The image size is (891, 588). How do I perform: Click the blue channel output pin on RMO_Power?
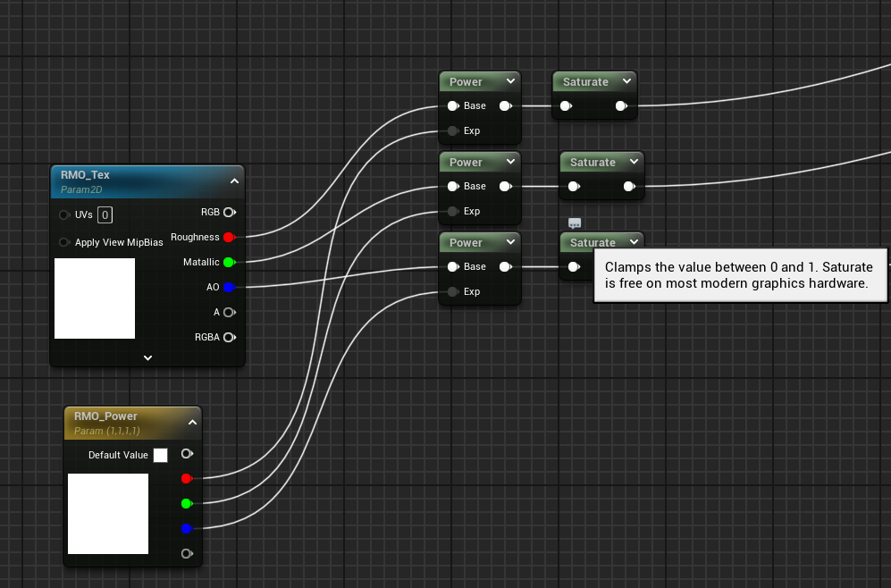click(x=187, y=529)
